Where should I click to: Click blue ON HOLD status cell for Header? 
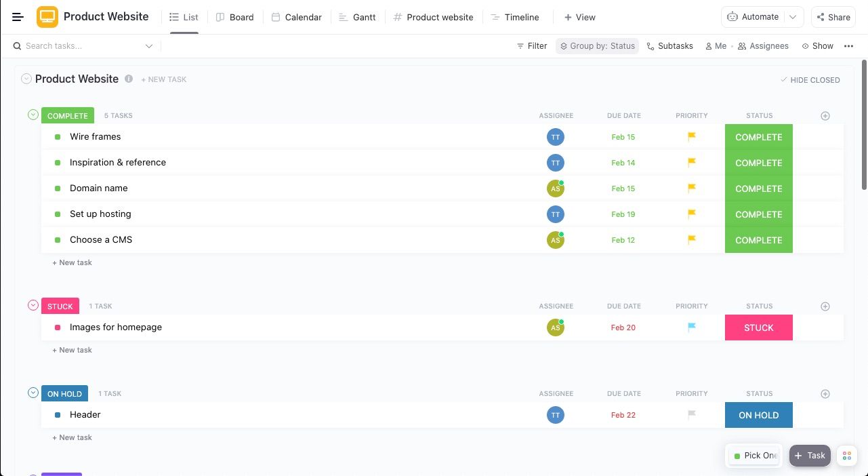click(759, 415)
